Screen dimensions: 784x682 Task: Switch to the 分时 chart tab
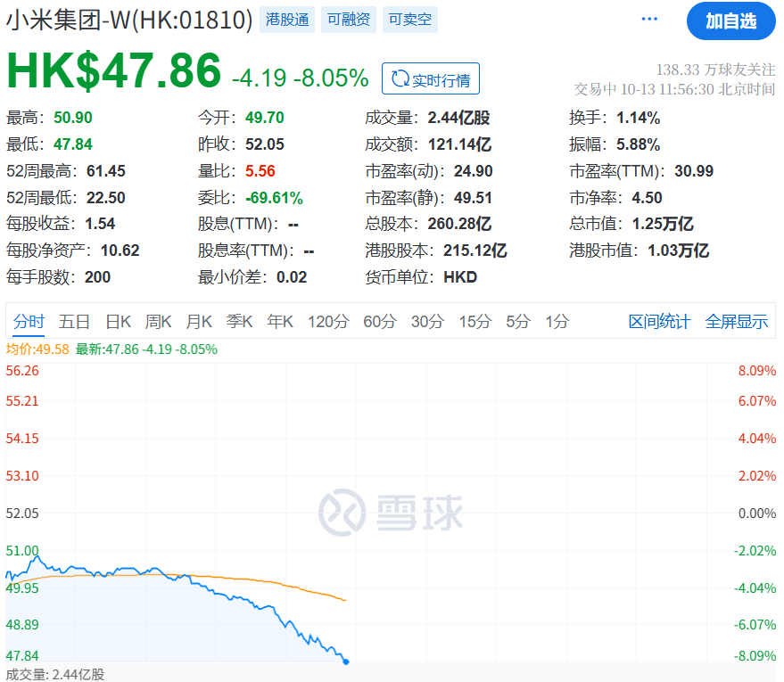tap(29, 322)
